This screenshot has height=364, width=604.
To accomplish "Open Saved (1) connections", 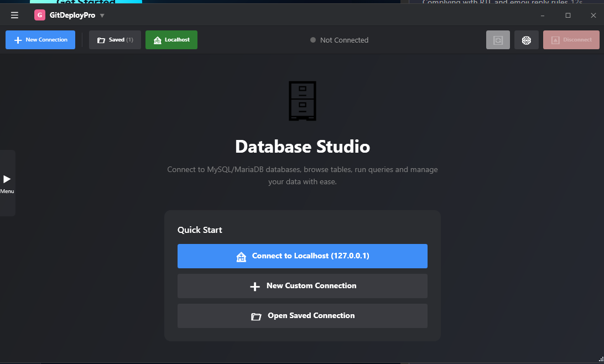I will click(114, 40).
